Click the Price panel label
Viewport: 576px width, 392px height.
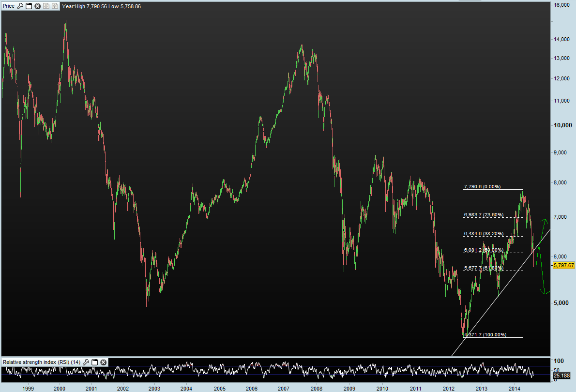9,6
